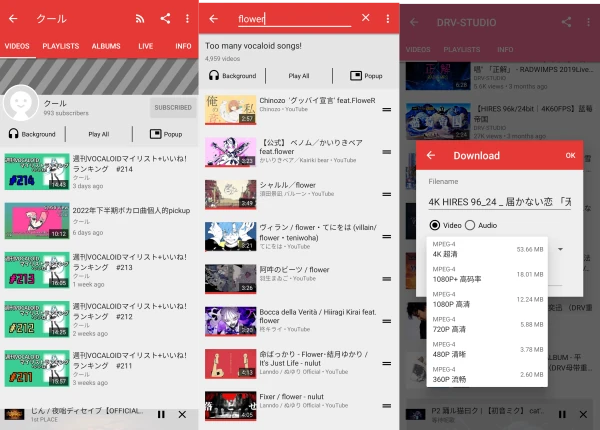Play vocaloid playlist in Background

click(x=233, y=76)
